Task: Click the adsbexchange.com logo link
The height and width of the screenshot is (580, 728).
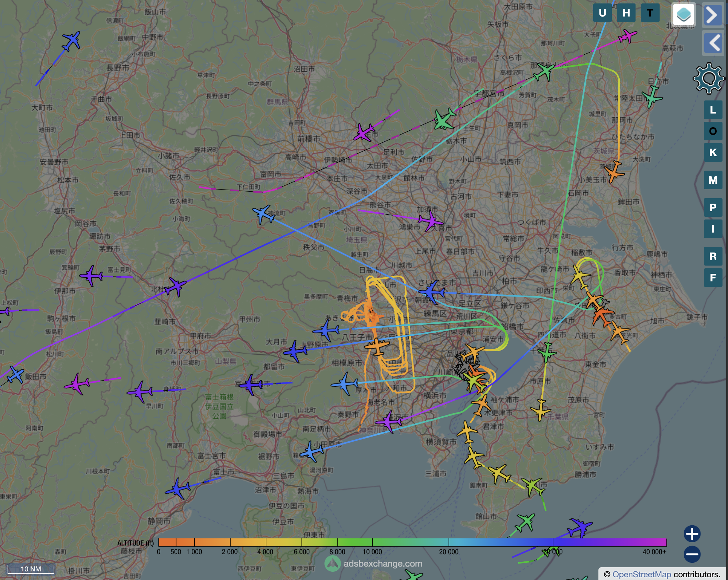Action: click(374, 563)
